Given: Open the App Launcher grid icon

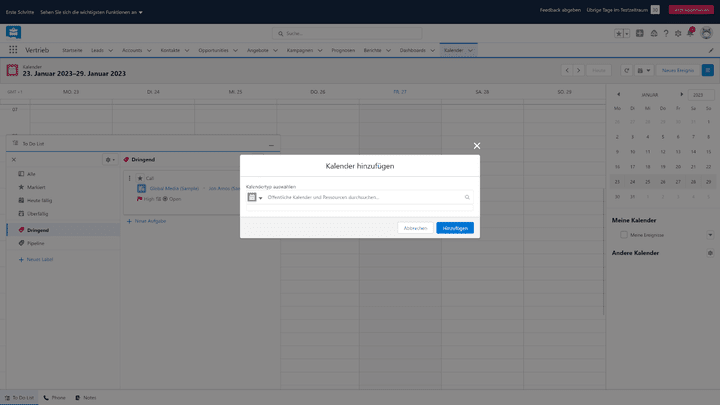Looking at the screenshot, I should click(13, 50).
